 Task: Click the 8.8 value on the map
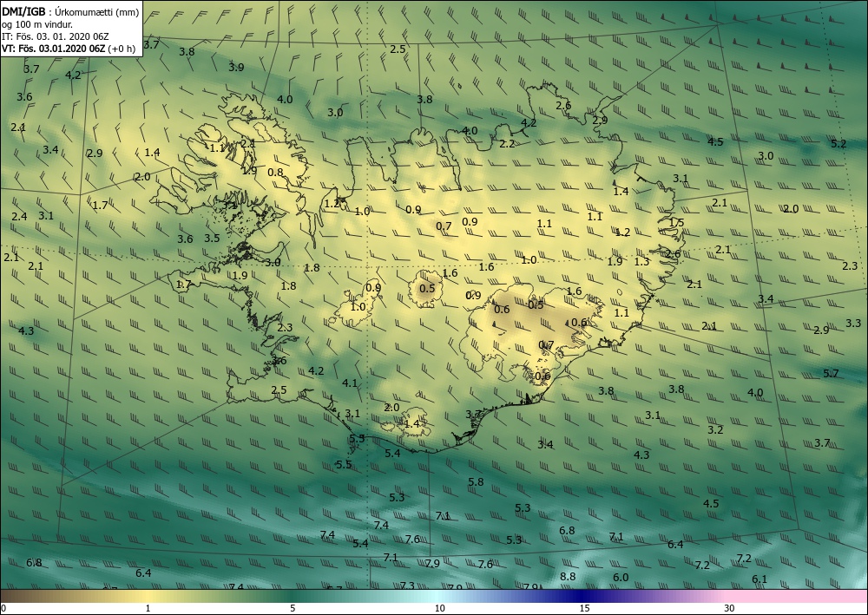(568, 576)
